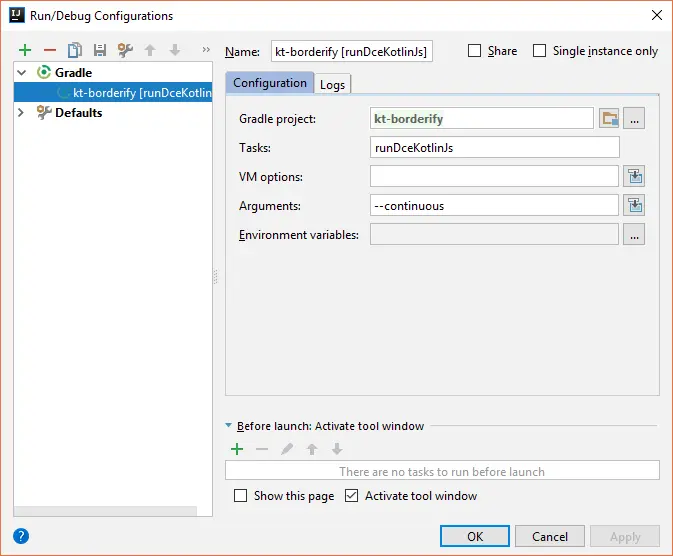Add a before launch task with green plus
This screenshot has height=556, width=673.
[237, 449]
